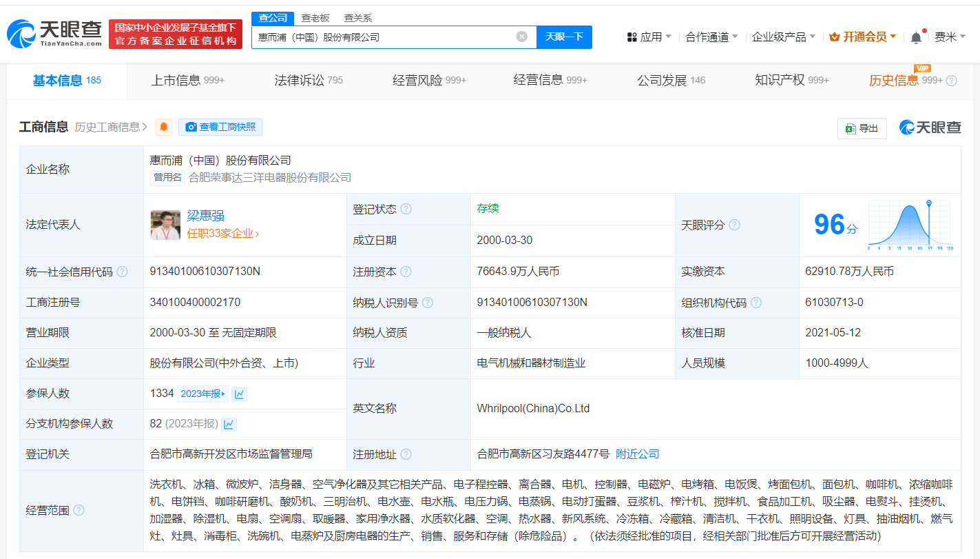Screen dimensions: 980x559
Task: Open 任职33家企业 link
Action: pyautogui.click(x=223, y=234)
